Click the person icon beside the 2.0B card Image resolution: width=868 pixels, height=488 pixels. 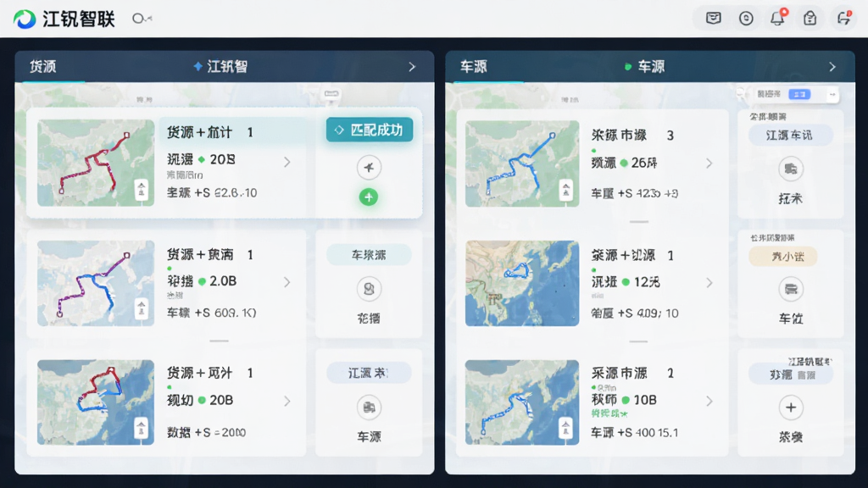[x=369, y=288]
